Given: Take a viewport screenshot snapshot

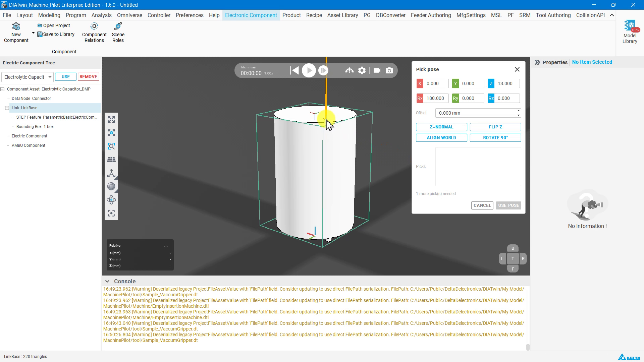Looking at the screenshot, I should tap(389, 70).
